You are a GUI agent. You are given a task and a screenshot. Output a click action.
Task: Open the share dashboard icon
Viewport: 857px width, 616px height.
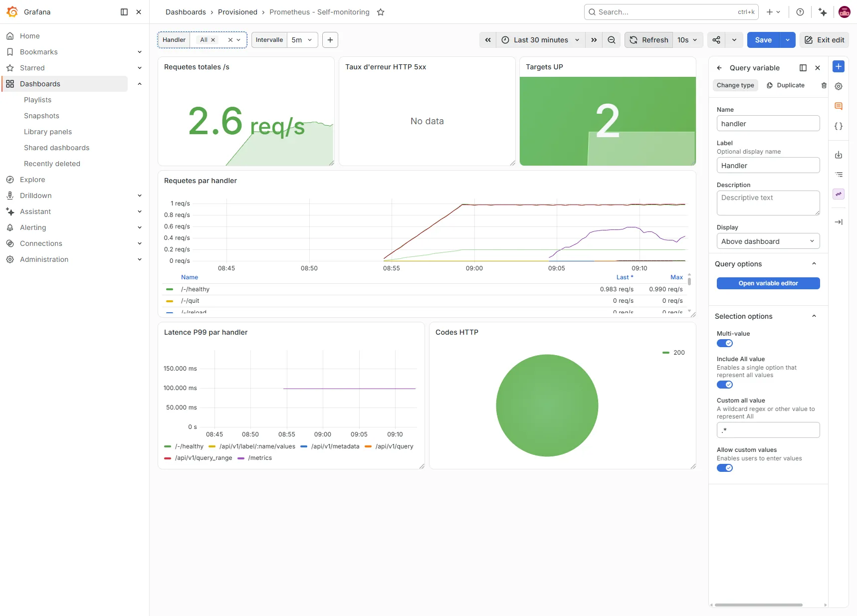pos(716,40)
